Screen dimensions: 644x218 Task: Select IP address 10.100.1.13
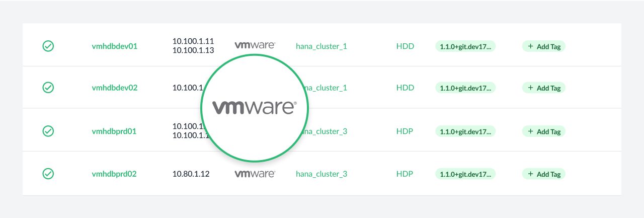pos(193,50)
